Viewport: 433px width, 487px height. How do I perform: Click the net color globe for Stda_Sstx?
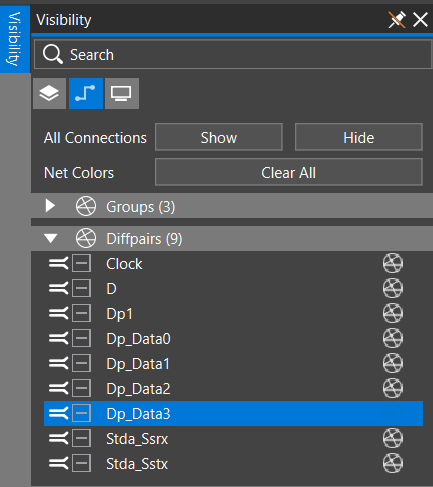tap(393, 463)
